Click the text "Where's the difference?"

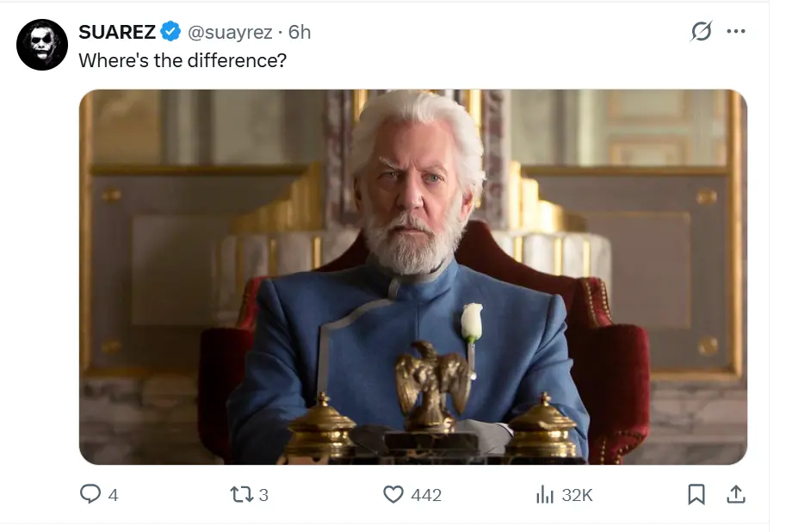click(x=183, y=61)
